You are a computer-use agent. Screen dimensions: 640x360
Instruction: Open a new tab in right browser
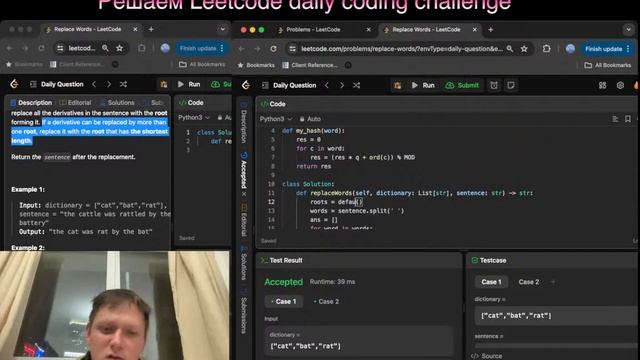(x=491, y=30)
